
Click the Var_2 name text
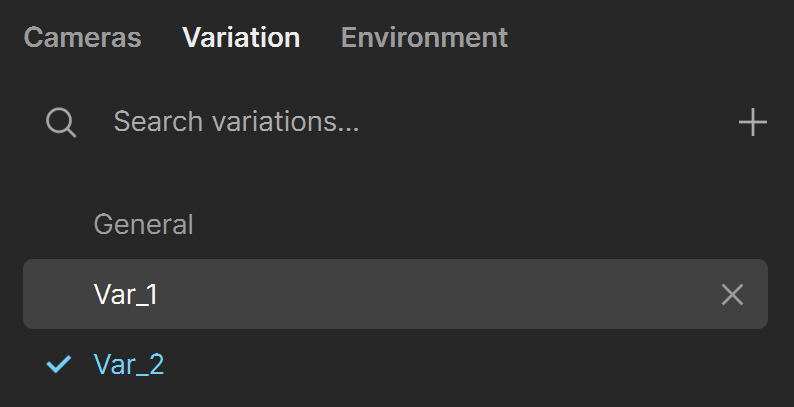(x=129, y=364)
